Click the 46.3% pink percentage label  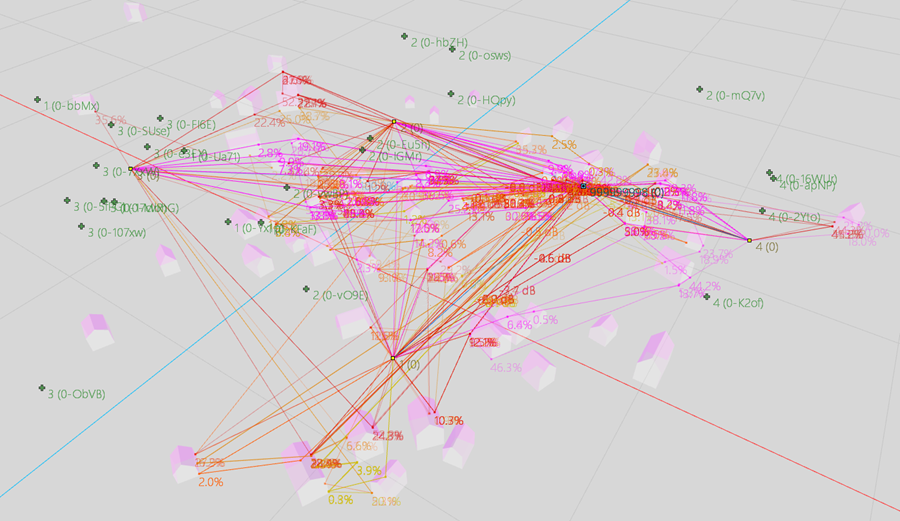(506, 368)
